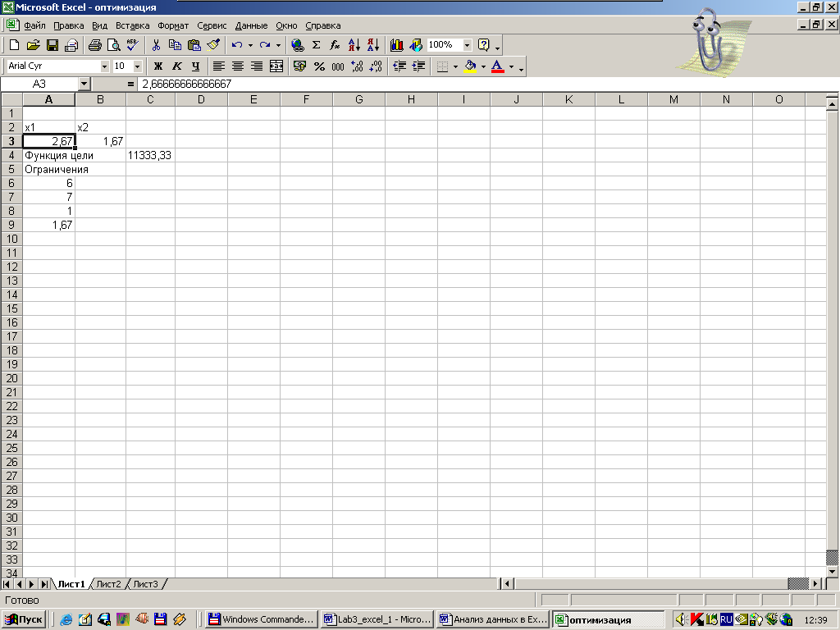Screen dimensions: 840x630
Task: Open Print Preview icon
Action: click(113, 45)
